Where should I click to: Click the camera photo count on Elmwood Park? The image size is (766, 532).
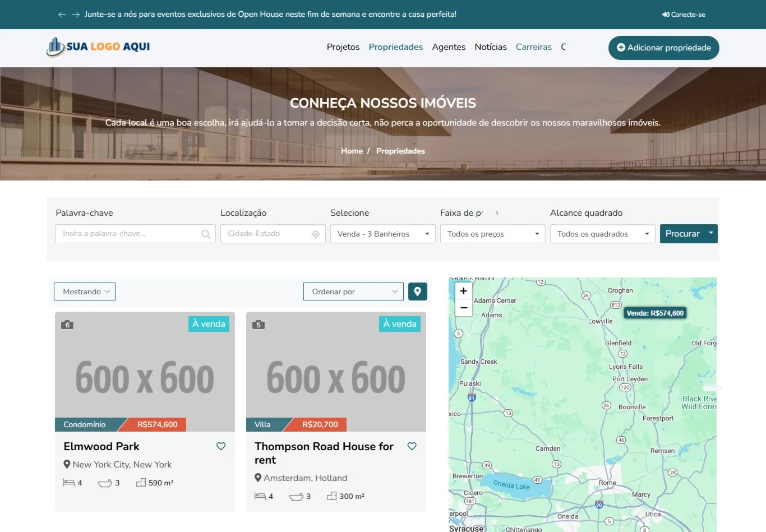(x=67, y=325)
